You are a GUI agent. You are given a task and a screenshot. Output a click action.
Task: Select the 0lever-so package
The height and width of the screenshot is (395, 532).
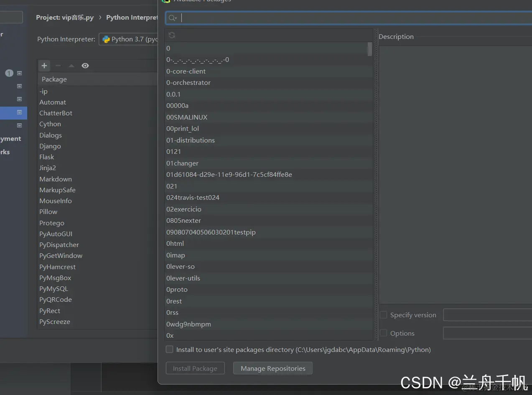269,267
